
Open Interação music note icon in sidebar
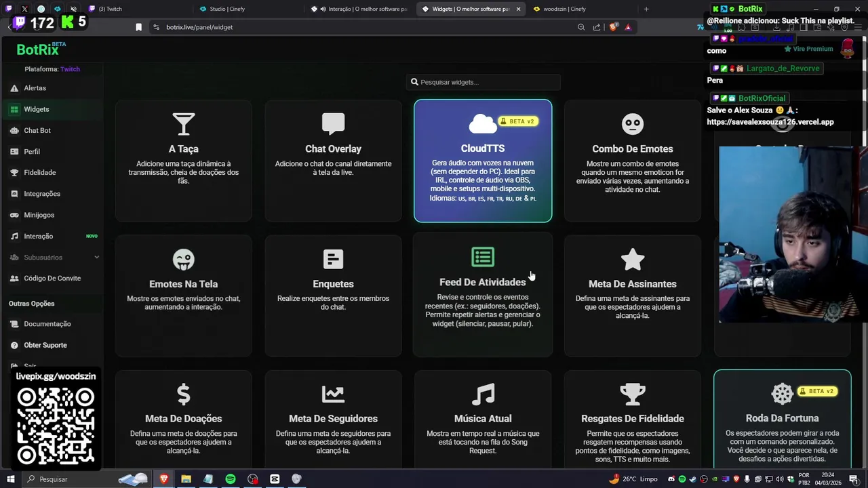[14, 236]
